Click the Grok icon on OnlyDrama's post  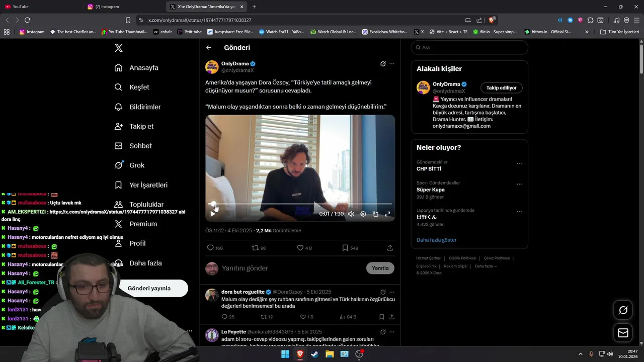click(x=383, y=64)
